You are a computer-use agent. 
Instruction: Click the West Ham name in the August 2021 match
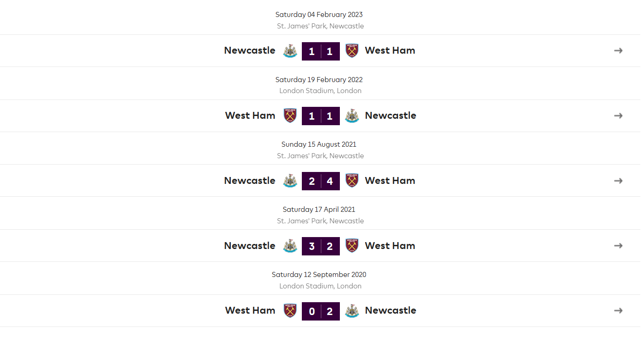click(390, 181)
